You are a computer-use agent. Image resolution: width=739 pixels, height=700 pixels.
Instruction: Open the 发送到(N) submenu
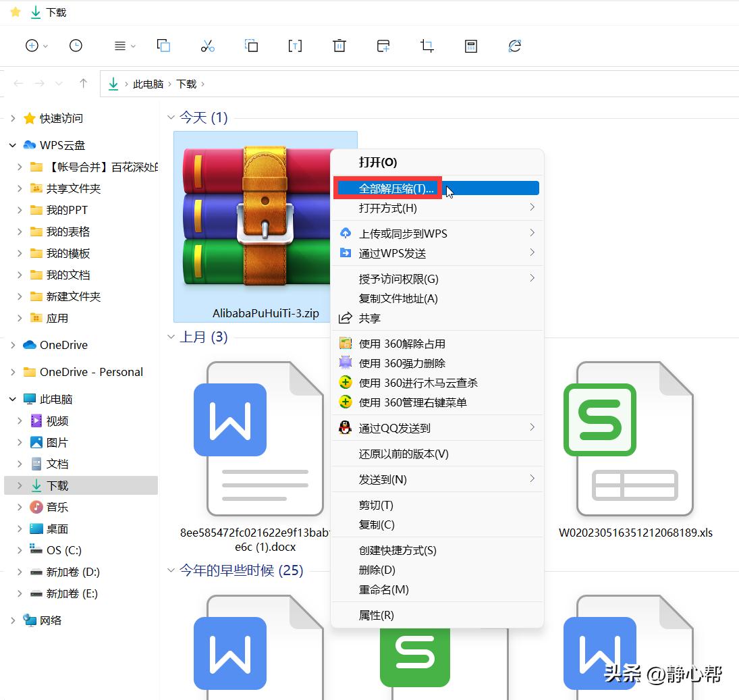437,479
